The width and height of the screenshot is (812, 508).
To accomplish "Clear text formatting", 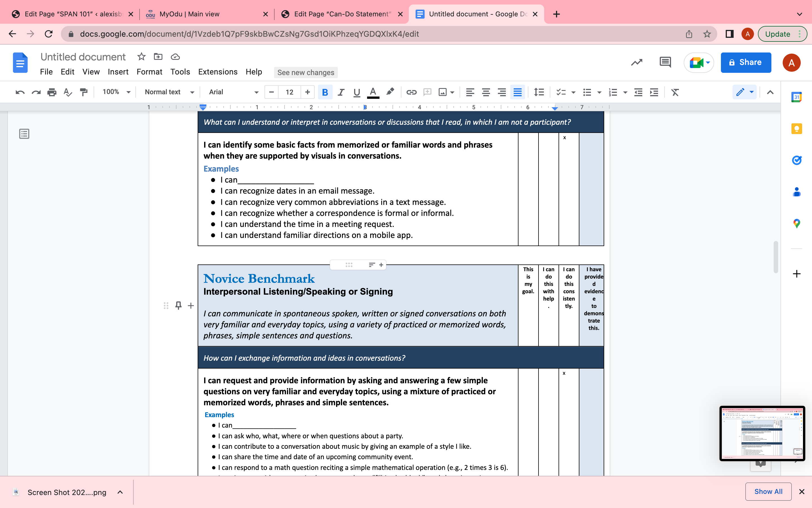I will [x=675, y=92].
